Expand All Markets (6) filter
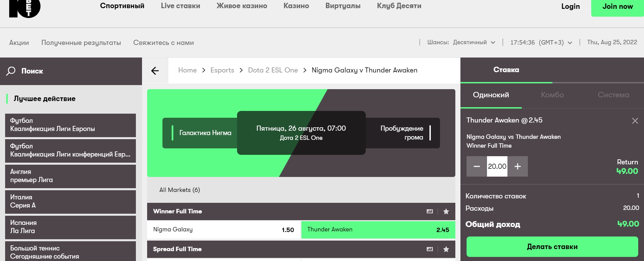This screenshot has height=261, width=644. click(x=179, y=190)
